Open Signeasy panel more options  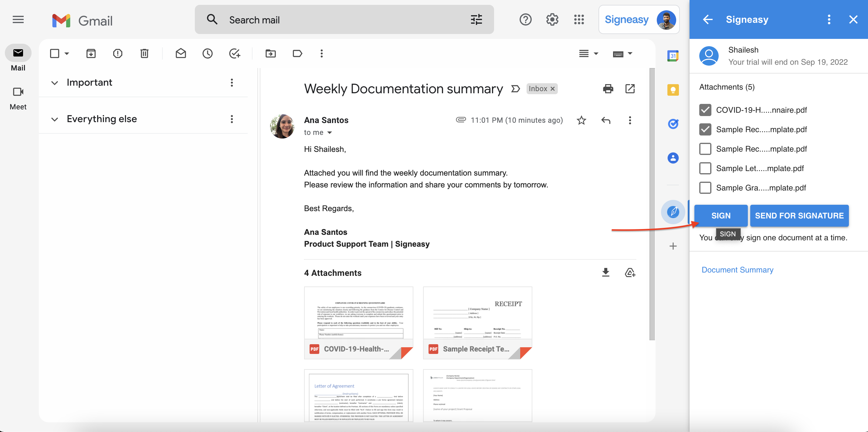(829, 19)
